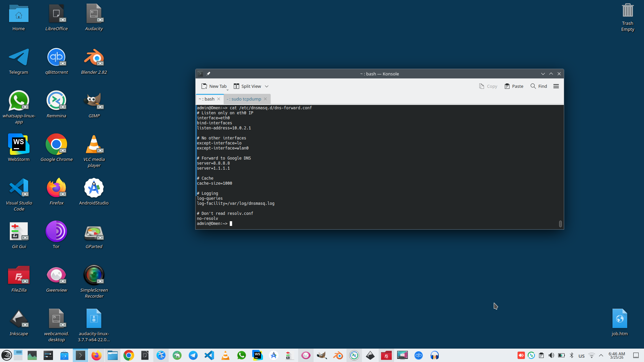Click the Firefox icon in the taskbar
644x362 pixels.
coord(97,355)
